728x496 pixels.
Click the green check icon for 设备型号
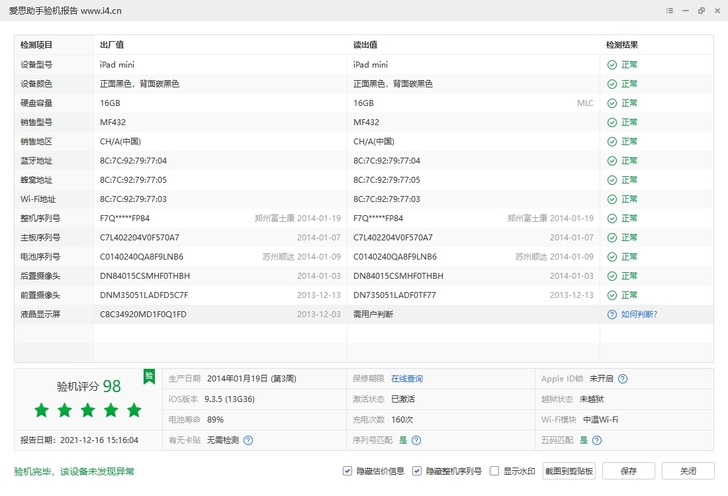point(611,64)
